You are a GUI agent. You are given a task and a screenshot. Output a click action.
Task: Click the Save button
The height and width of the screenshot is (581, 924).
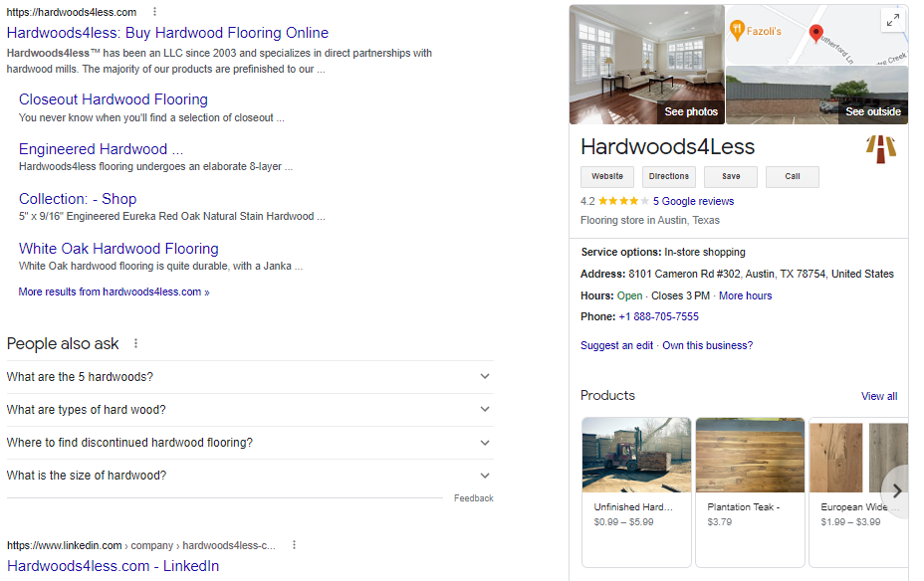[x=731, y=177]
